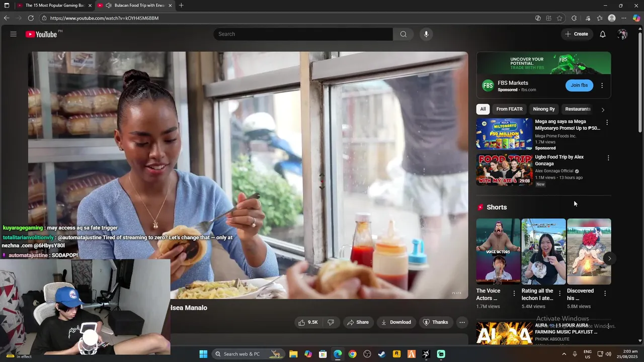Open the YouTube guide hamburger menu
This screenshot has height=362, width=644.
point(13,34)
